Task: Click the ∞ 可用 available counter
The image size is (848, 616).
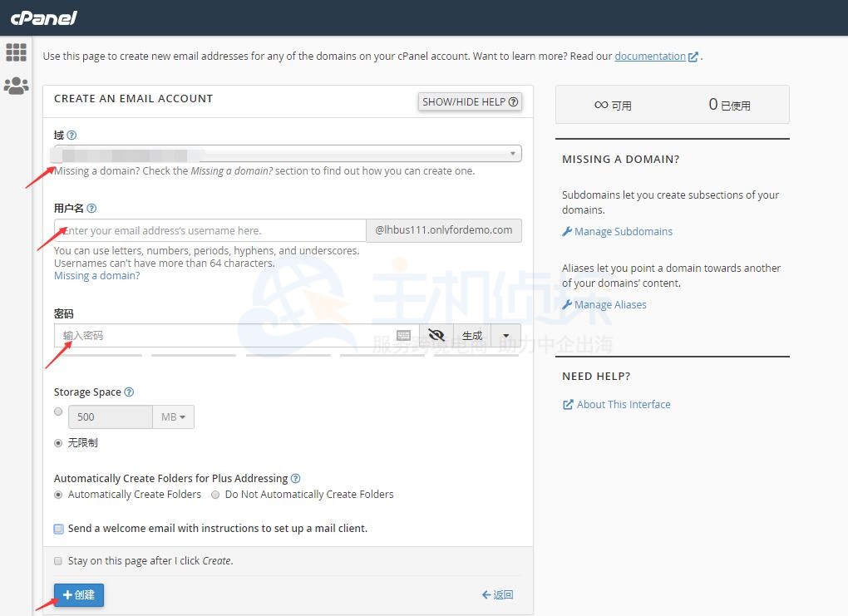Action: coord(613,105)
